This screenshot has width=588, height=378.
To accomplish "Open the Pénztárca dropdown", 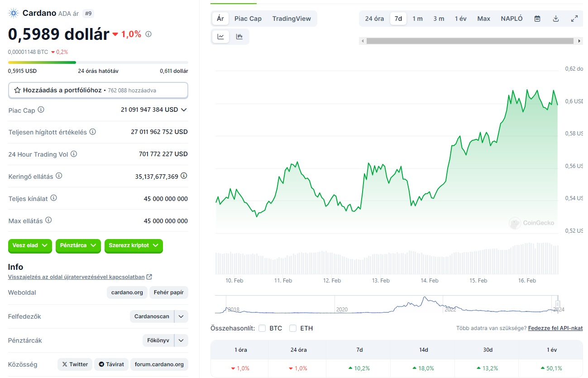I will (x=78, y=245).
